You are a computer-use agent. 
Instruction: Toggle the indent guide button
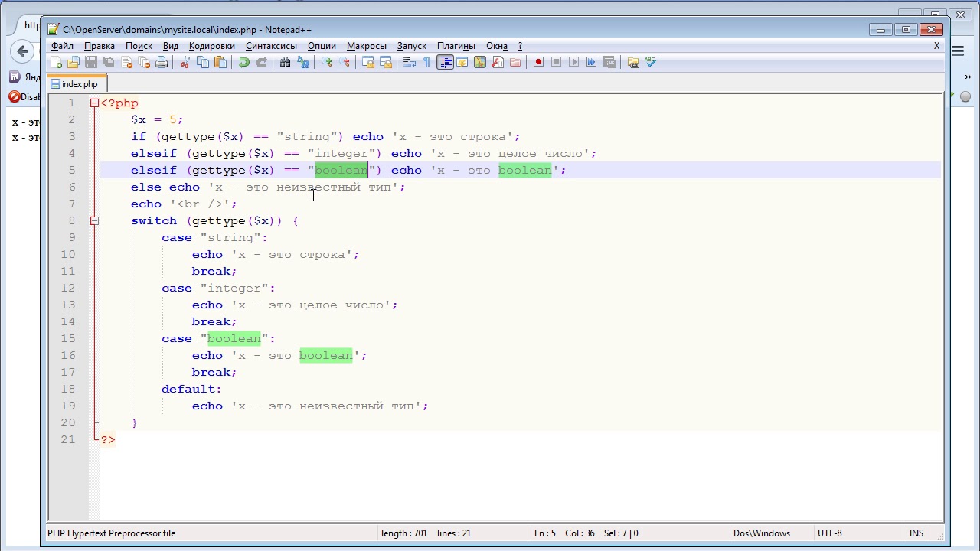point(445,63)
